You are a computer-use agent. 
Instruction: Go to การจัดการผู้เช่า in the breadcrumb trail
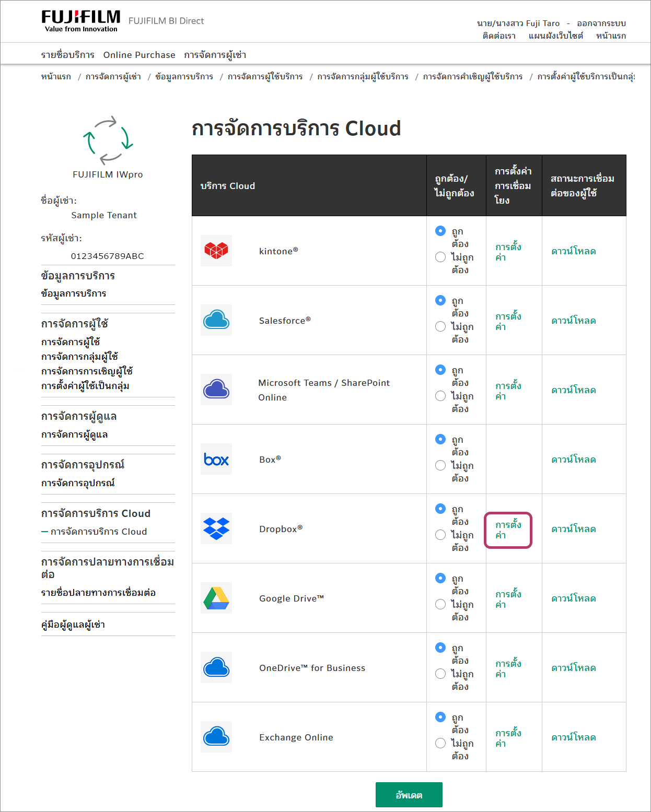[113, 77]
